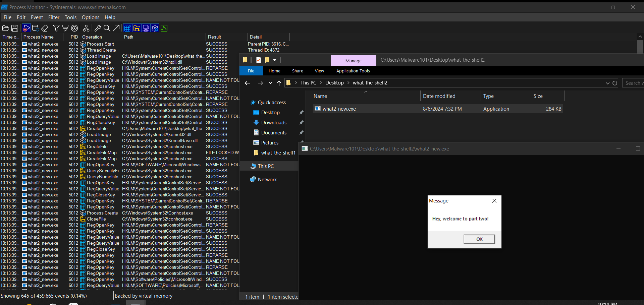Go back with Explorer back arrow
This screenshot has width=644, height=305.
coord(248,83)
